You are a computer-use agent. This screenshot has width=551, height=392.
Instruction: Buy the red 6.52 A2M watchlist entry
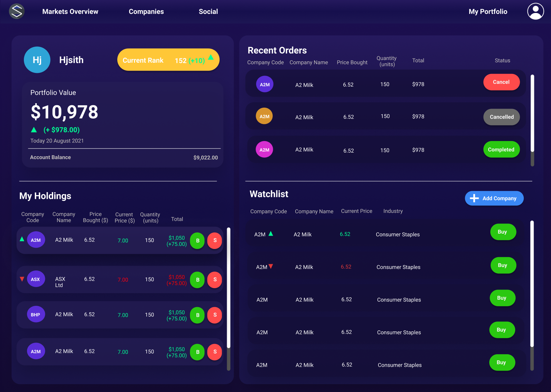[503, 265]
